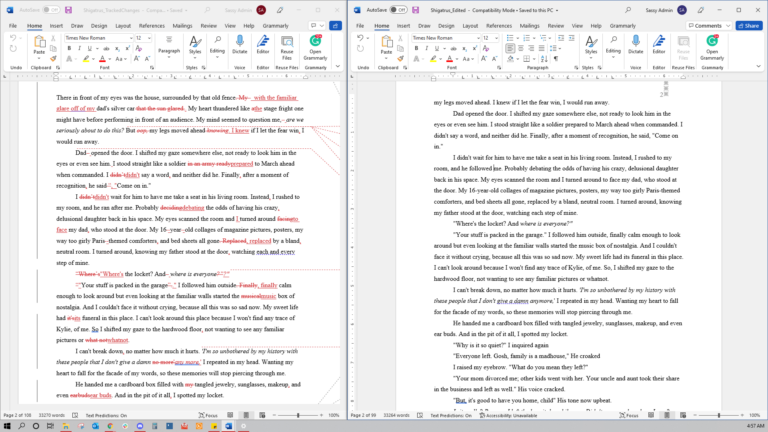This screenshot has height=432, width=768.
Task: Increase indent in the right Word window
Action: [571, 38]
